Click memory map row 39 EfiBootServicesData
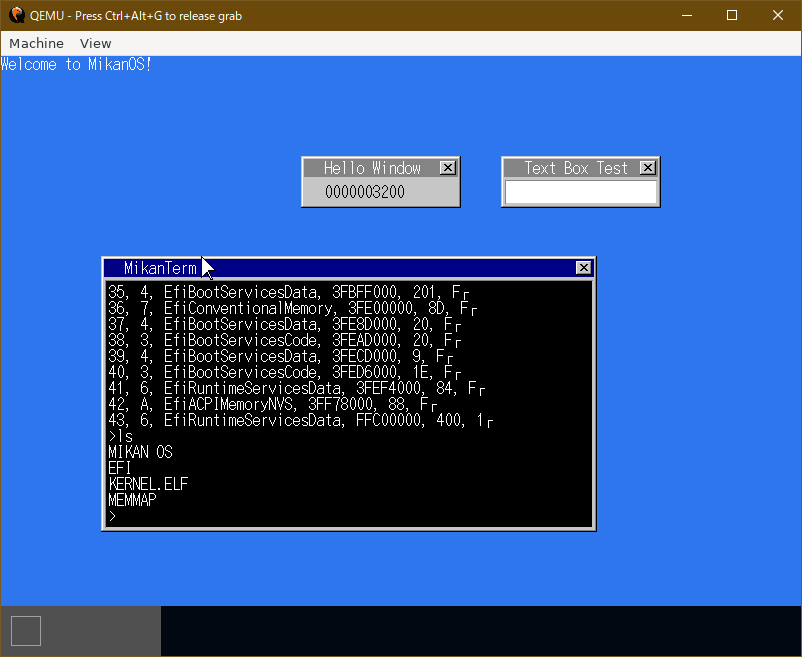The height and width of the screenshot is (657, 802). [x=280, y=356]
